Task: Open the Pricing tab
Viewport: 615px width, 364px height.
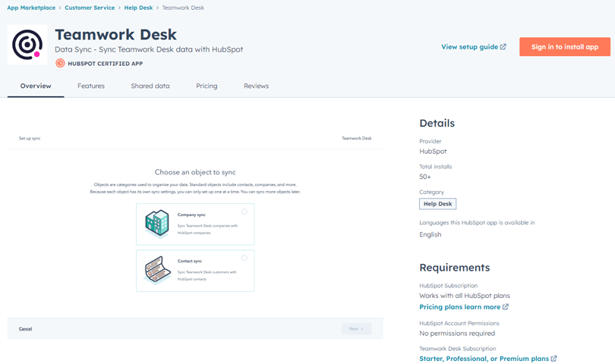Action: [207, 86]
